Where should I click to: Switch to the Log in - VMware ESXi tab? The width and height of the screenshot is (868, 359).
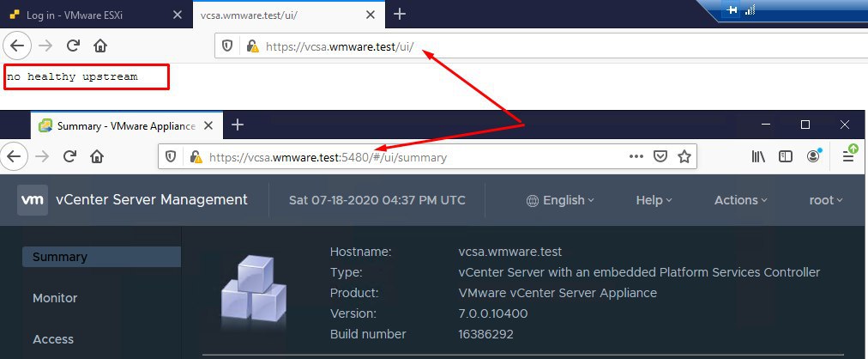pyautogui.click(x=97, y=15)
